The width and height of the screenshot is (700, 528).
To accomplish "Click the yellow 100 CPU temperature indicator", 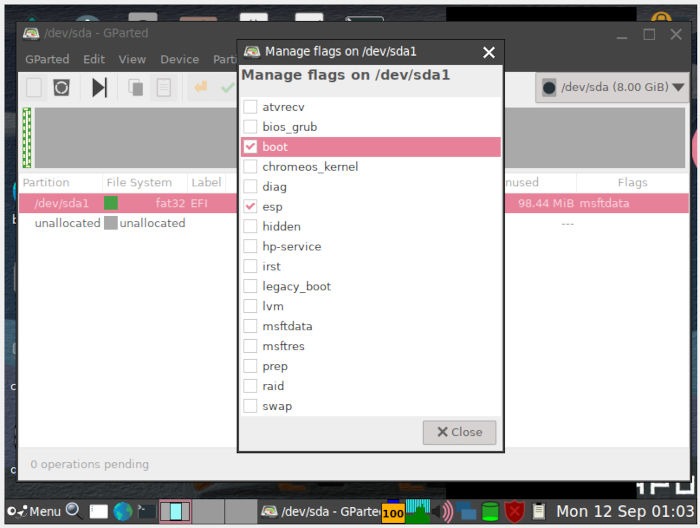I will pos(393,513).
